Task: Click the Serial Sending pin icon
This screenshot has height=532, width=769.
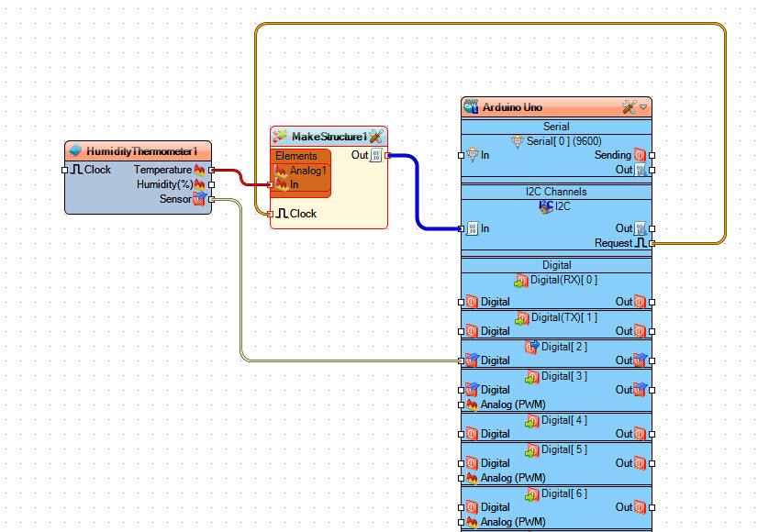Action: coord(640,155)
